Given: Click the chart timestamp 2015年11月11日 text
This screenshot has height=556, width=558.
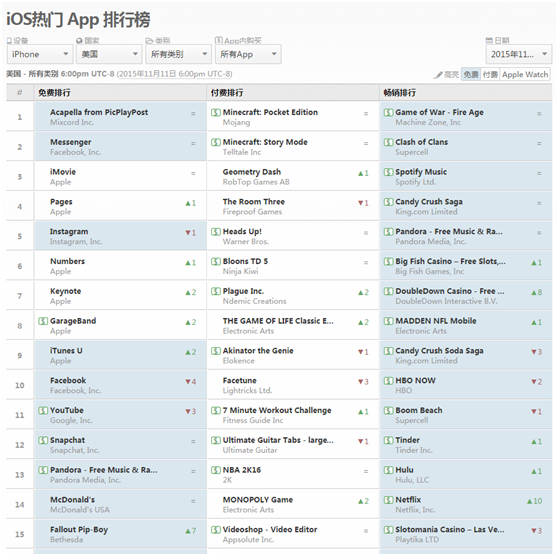Looking at the screenshot, I should pos(175,74).
